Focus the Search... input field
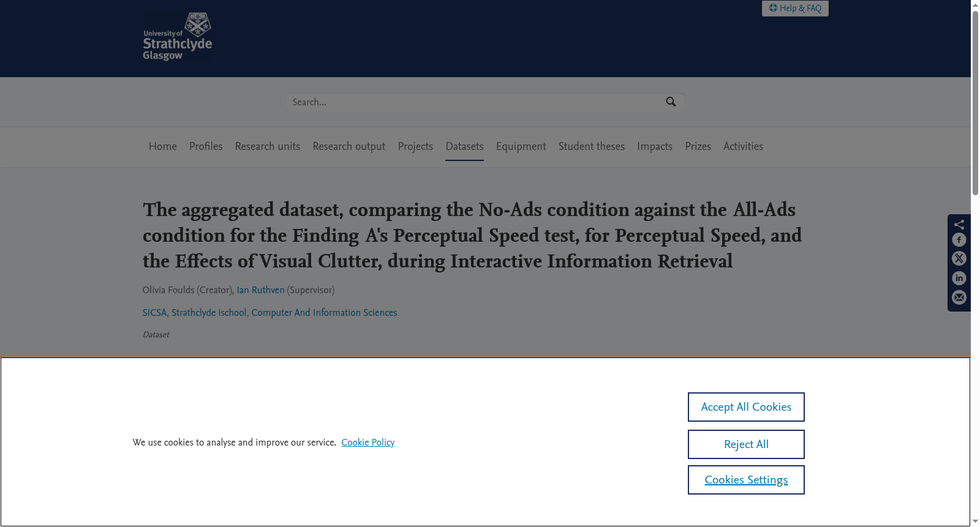Viewport: 980px width, 527px height. (475, 102)
